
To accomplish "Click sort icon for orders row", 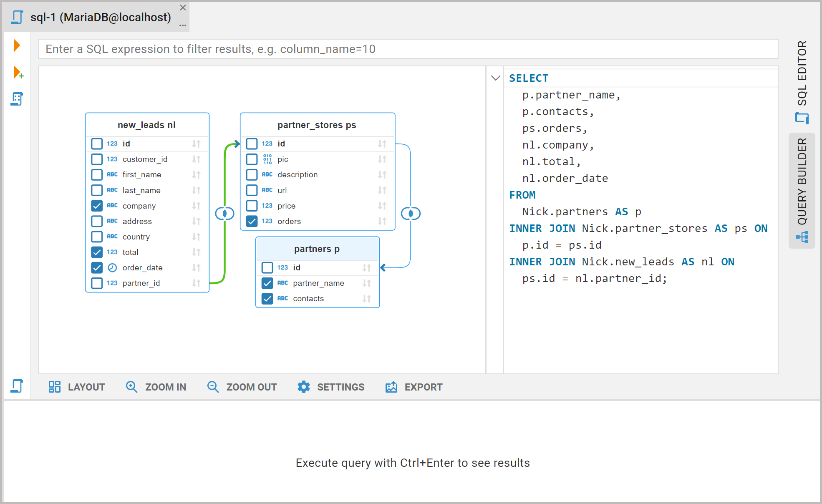I will tap(382, 222).
